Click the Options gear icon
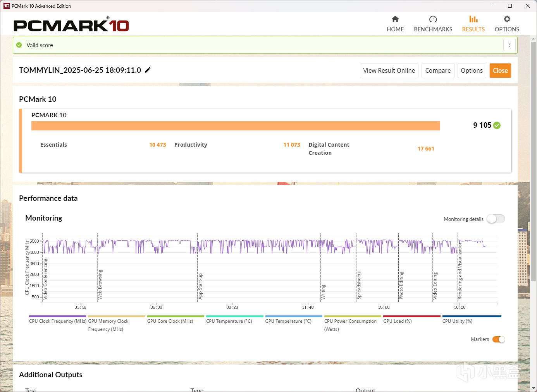This screenshot has height=392, width=537. [507, 19]
